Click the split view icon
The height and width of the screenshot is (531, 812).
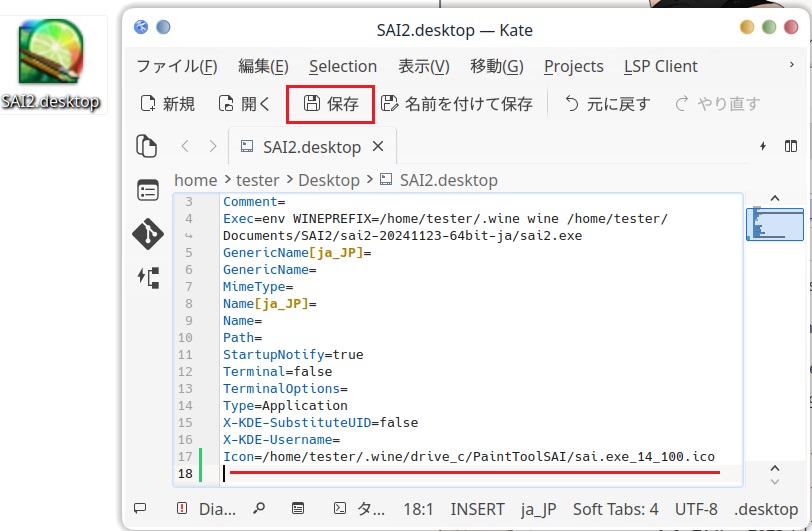tap(790, 147)
